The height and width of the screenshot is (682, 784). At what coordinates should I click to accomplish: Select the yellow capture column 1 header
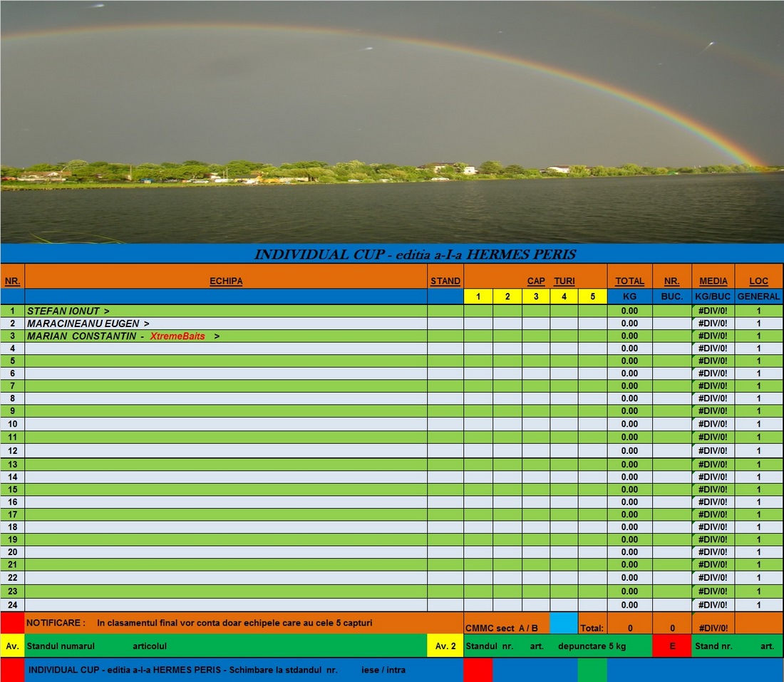pyautogui.click(x=478, y=296)
